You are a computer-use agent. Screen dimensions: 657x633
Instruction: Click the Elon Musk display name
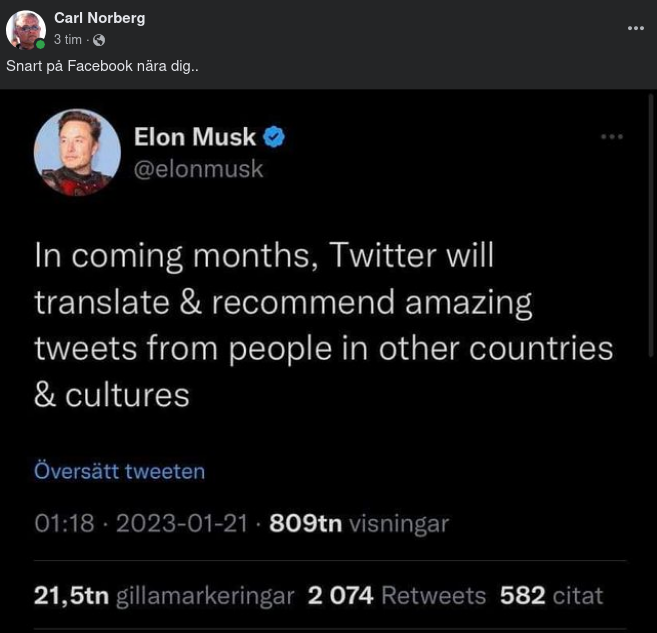tap(195, 136)
